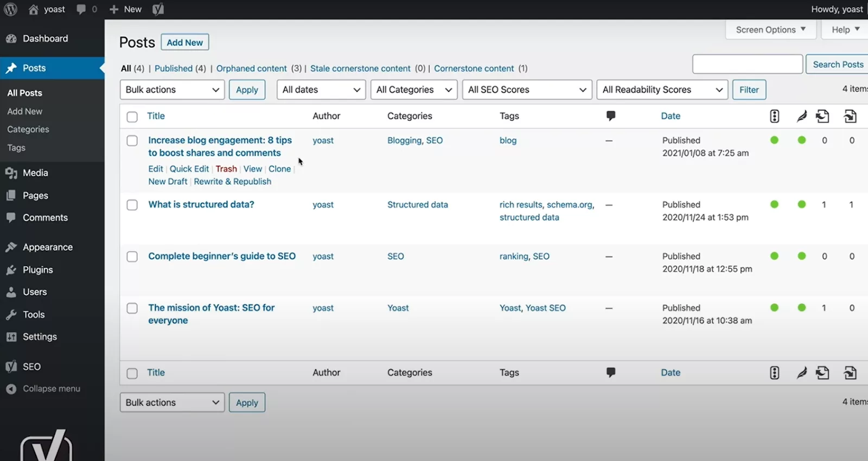Click SEO score icon in table footer
The height and width of the screenshot is (461, 868).
point(775,373)
